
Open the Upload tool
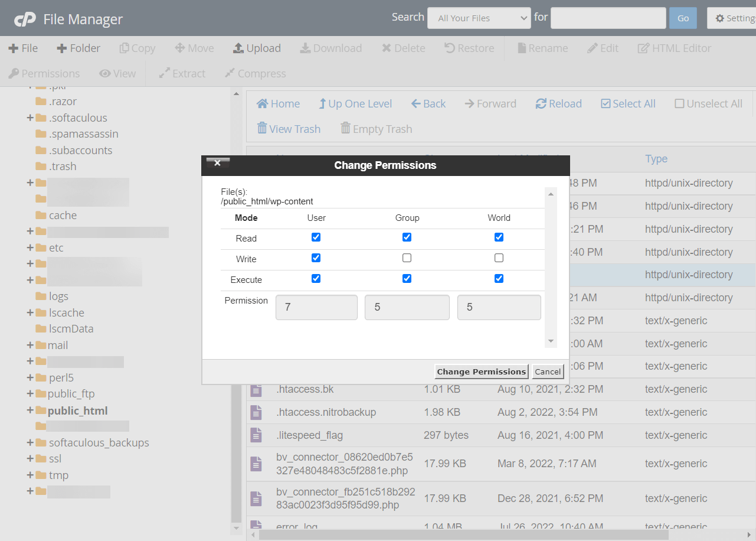coord(257,48)
